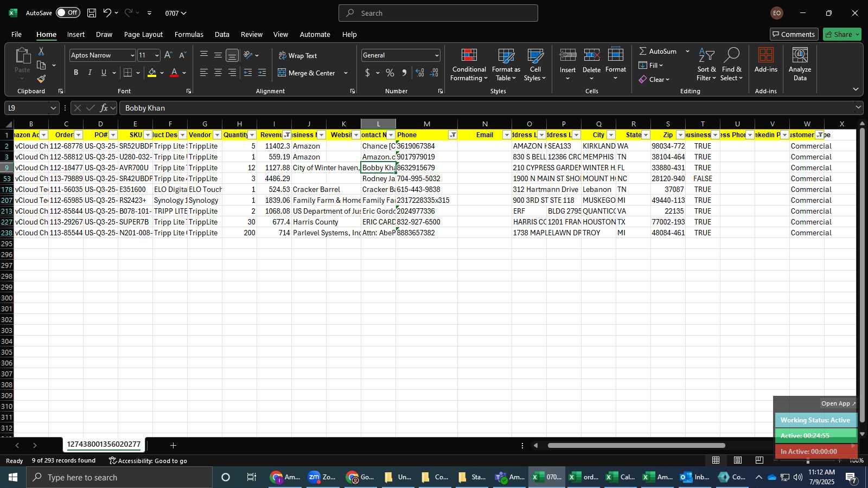Image resolution: width=868 pixels, height=488 pixels.
Task: Click AutoSum button
Action: pyautogui.click(x=658, y=51)
